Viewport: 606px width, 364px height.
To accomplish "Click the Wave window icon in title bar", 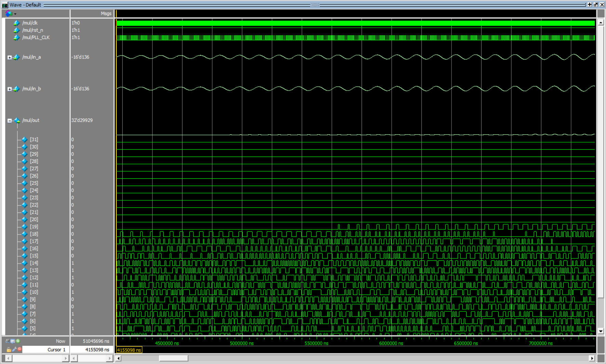I will tap(5, 5).
